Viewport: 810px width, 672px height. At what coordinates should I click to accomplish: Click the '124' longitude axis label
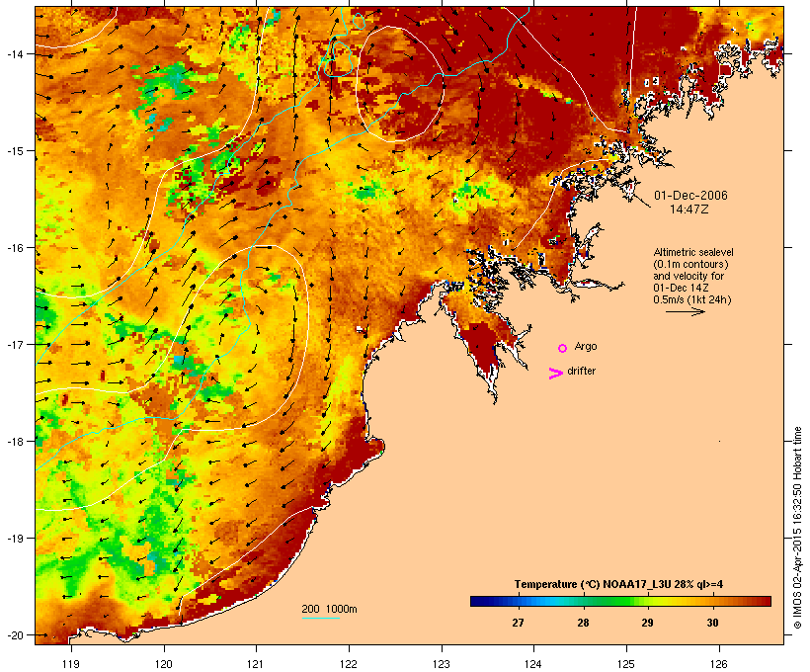click(533, 664)
